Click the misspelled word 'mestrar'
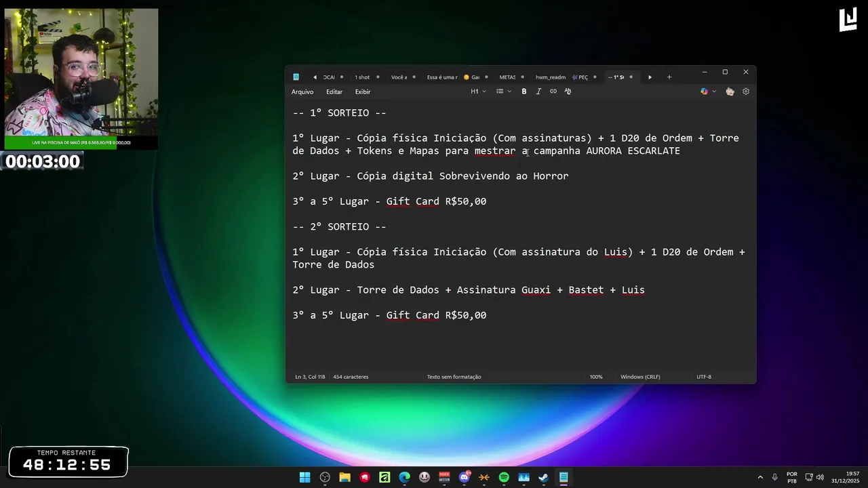 tap(495, 151)
